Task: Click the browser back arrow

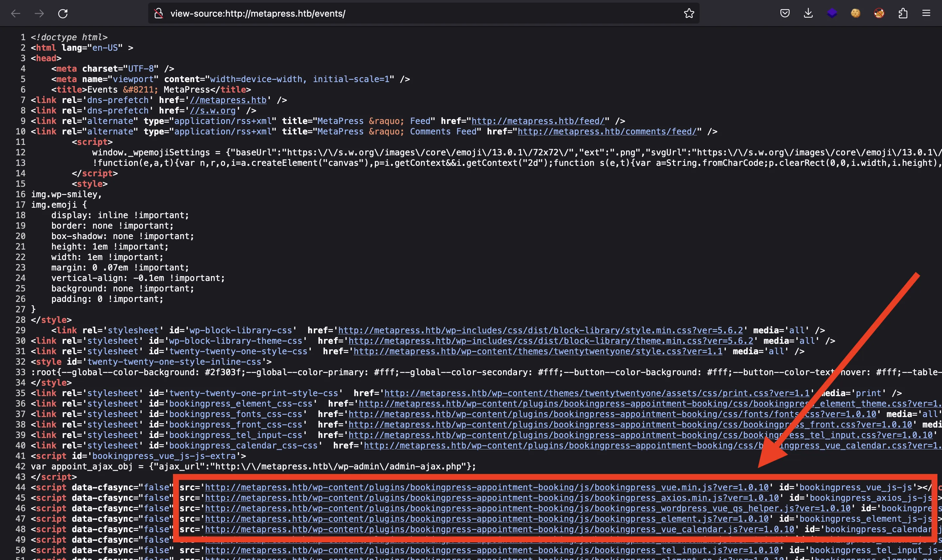Action: tap(15, 14)
